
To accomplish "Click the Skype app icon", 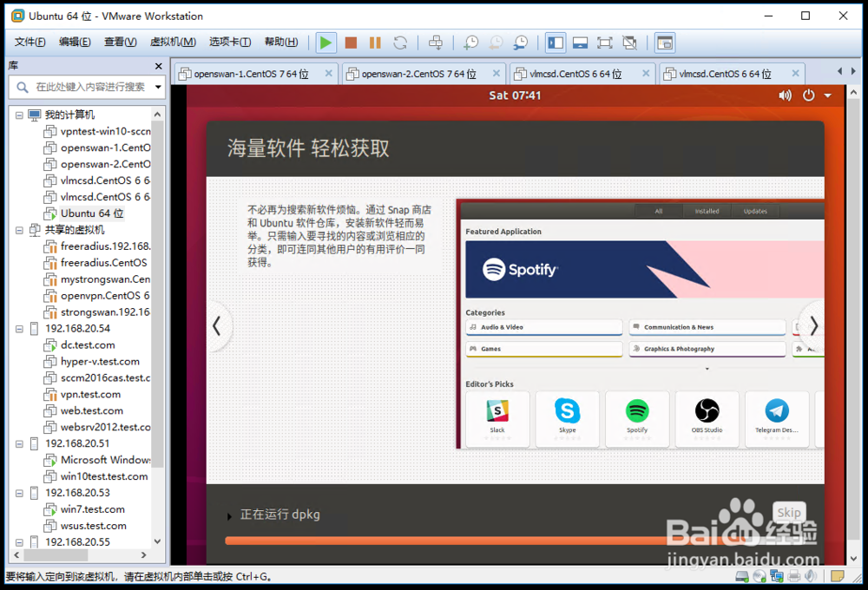I will point(568,418).
